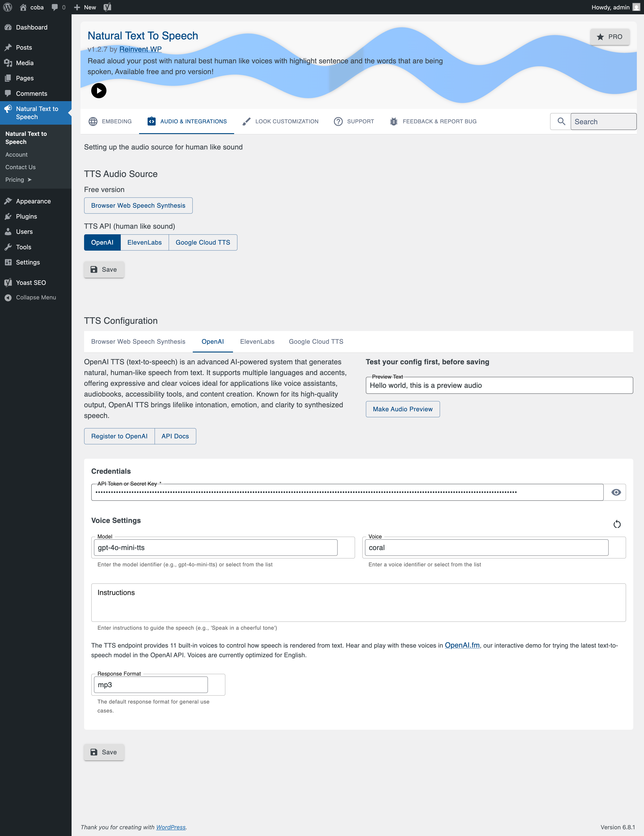The width and height of the screenshot is (644, 836).
Task: Reset voice settings with the refresh icon
Action: click(x=617, y=524)
